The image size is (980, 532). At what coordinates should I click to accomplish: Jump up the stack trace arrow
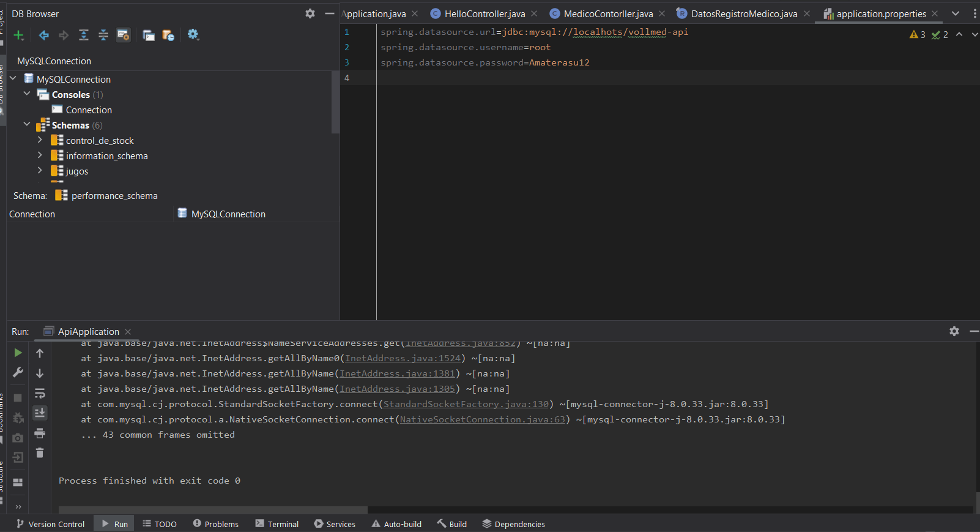pos(40,353)
